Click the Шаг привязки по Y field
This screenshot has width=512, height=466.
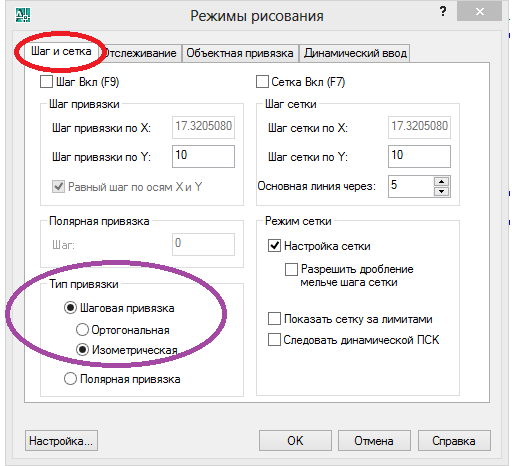(203, 156)
